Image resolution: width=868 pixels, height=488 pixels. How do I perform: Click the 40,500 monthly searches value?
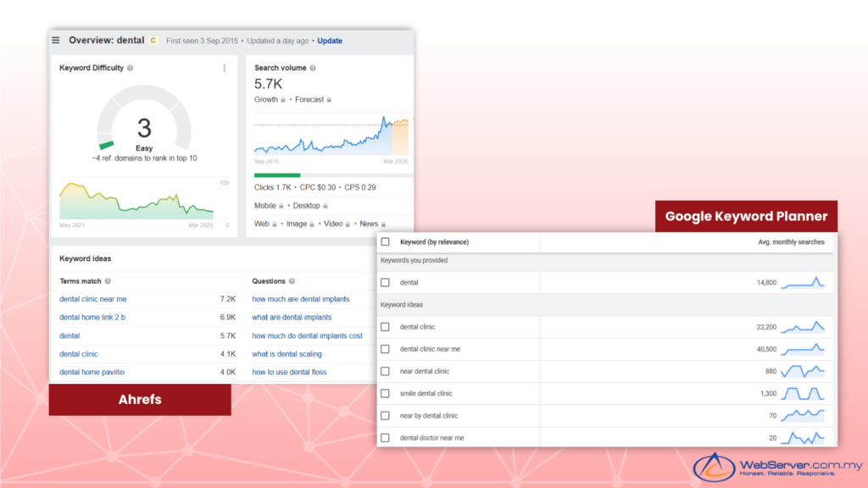766,349
